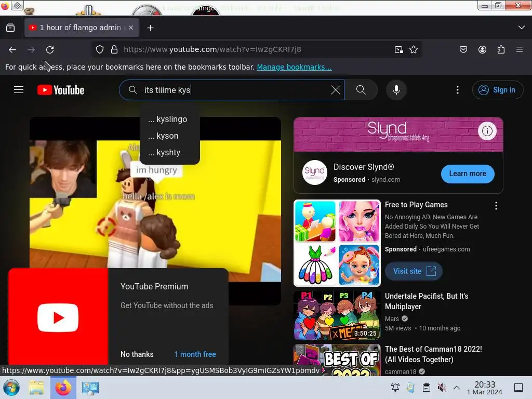Open file manager from the taskbar
The height and width of the screenshot is (399, 532).
click(x=36, y=388)
